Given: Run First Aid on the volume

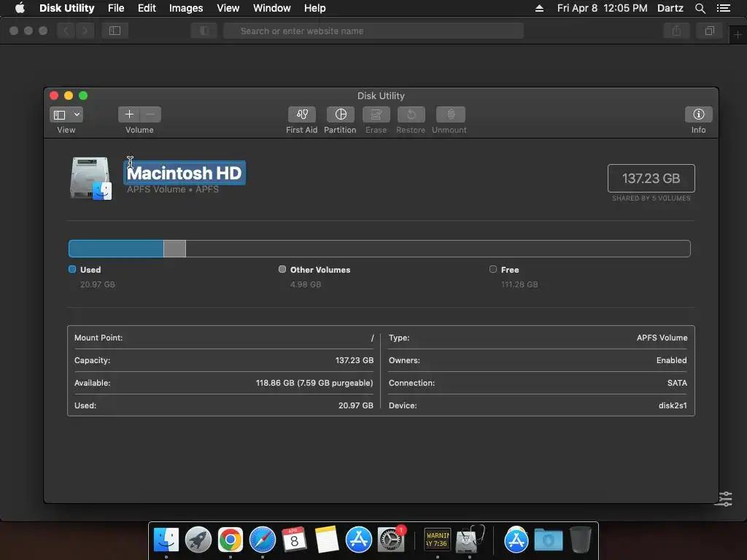Looking at the screenshot, I should pyautogui.click(x=301, y=114).
